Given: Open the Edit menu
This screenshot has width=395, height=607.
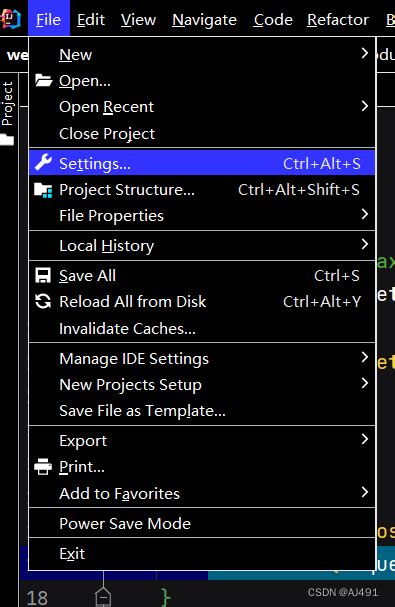Looking at the screenshot, I should (91, 19).
